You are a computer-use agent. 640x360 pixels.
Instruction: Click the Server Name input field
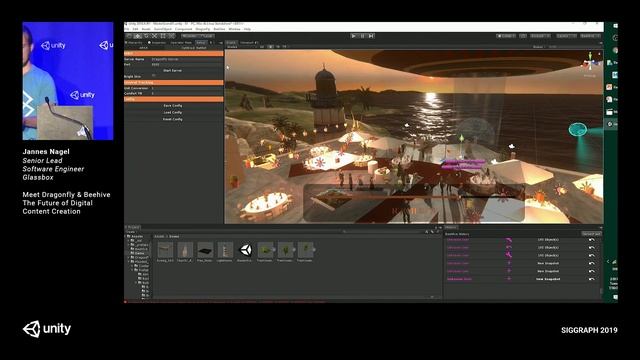click(187, 59)
